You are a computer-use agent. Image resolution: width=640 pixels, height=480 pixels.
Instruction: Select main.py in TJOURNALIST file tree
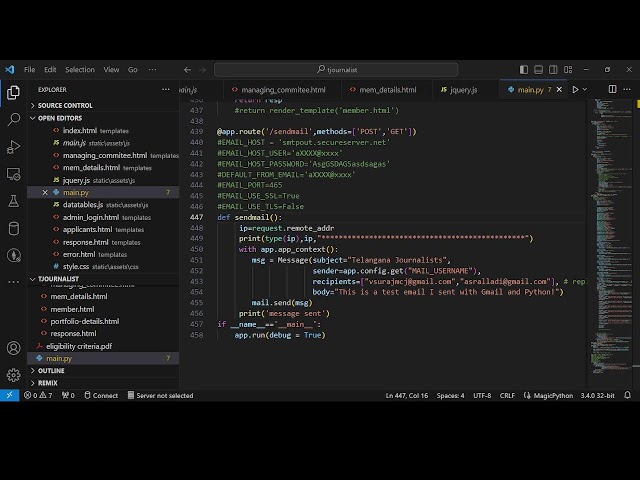click(103, 358)
